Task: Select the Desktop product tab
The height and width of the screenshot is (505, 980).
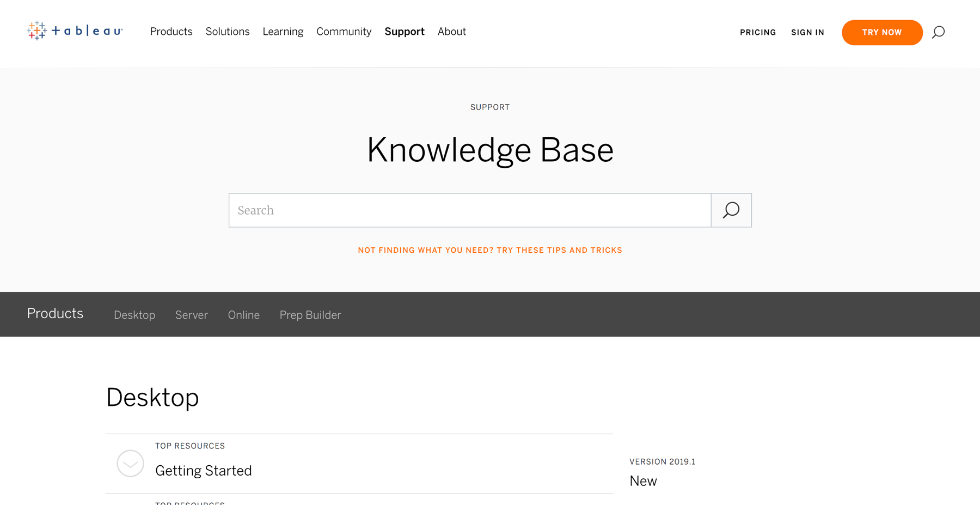Action: point(134,315)
